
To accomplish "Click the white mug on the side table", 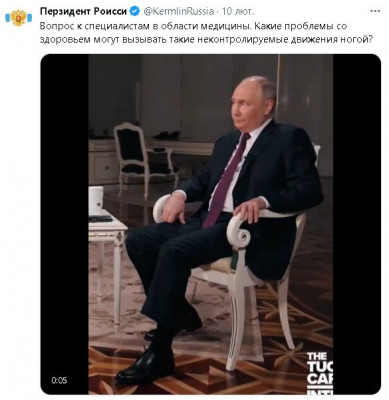I will tap(96, 200).
